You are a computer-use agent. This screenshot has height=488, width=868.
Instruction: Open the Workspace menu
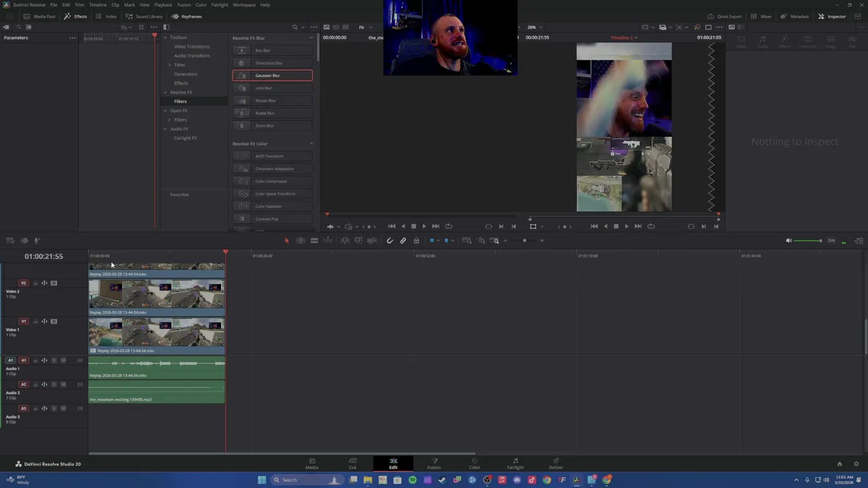coord(244,5)
